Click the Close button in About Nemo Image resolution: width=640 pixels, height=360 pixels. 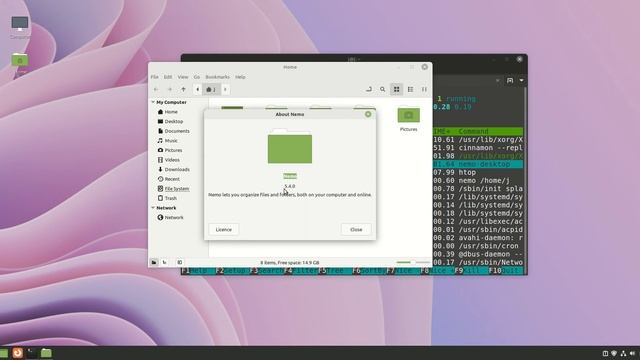356,229
